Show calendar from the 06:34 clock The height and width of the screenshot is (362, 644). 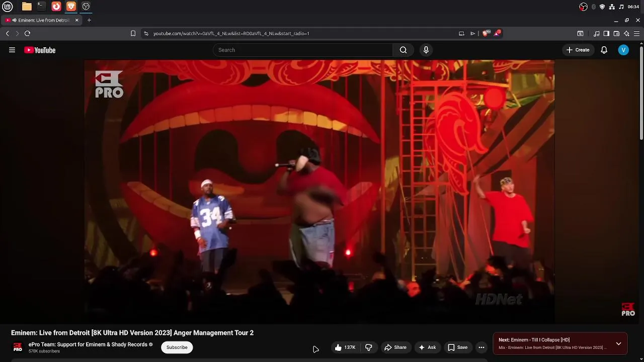[633, 7]
